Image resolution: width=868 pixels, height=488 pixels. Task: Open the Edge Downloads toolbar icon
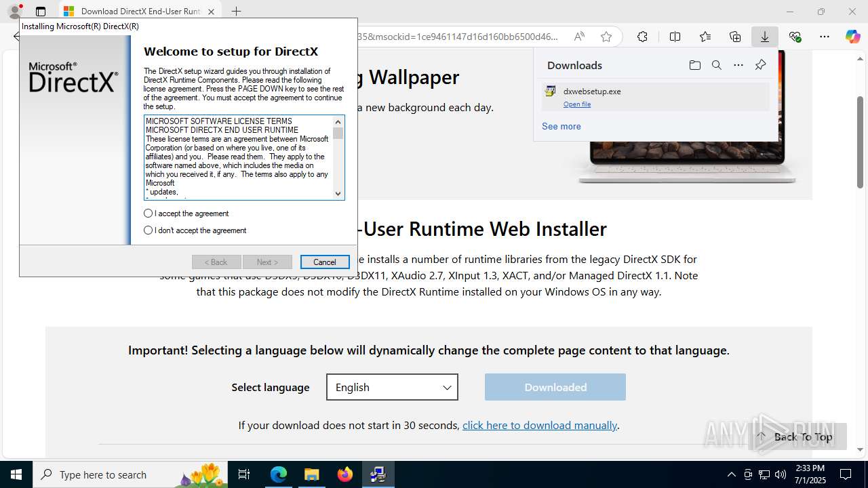(764, 37)
